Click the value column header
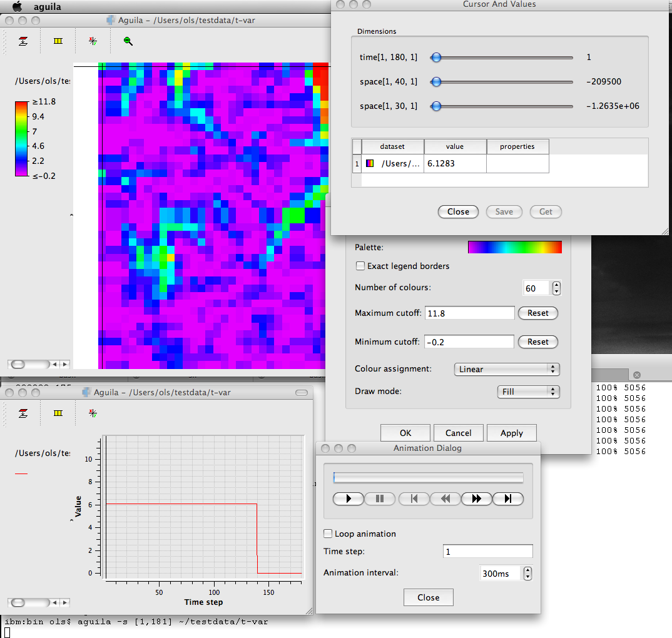Viewport: 672px width, 638px height. tap(455, 146)
